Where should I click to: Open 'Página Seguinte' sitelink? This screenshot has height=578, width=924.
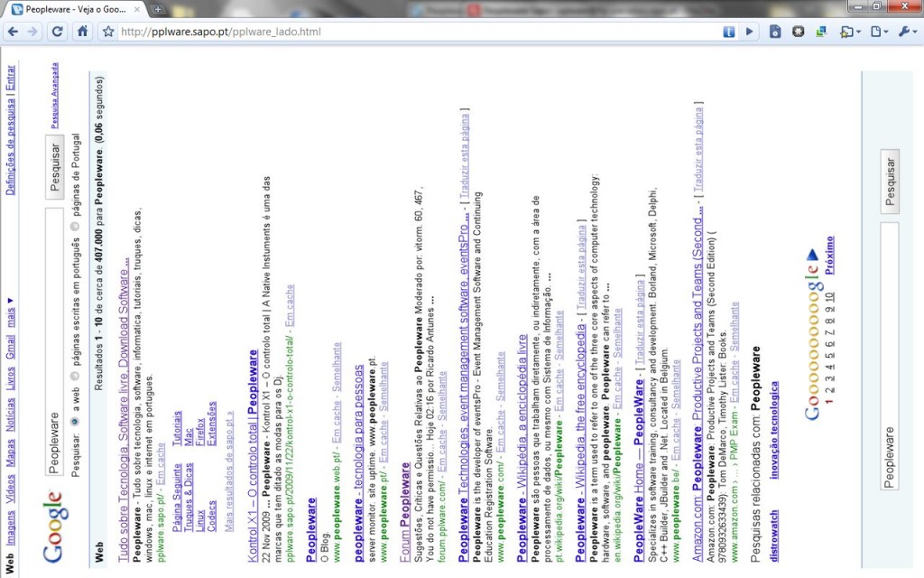point(178,497)
